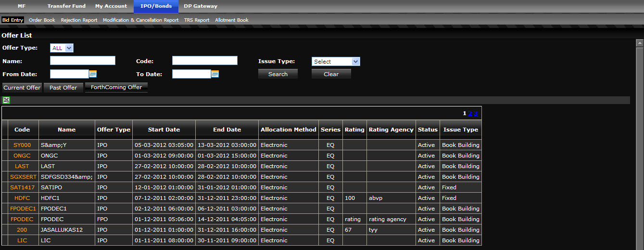
Task: Select the HDFC offer code link
Action: coord(22,198)
